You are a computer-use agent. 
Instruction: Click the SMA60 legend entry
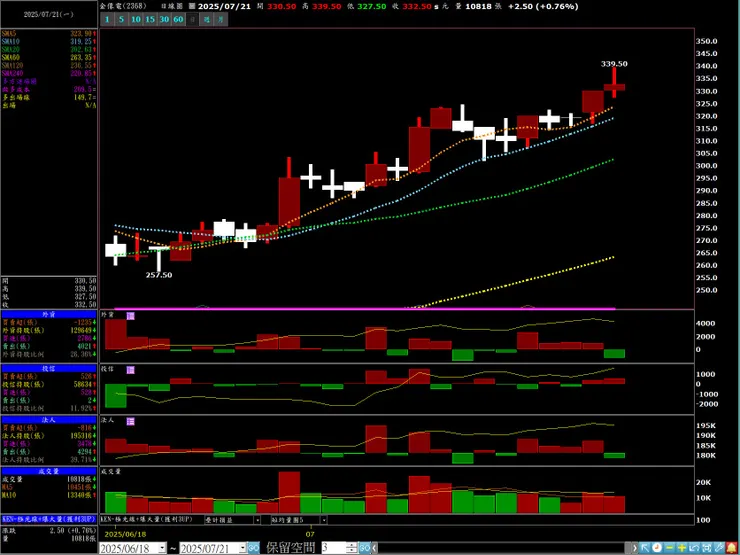point(49,57)
